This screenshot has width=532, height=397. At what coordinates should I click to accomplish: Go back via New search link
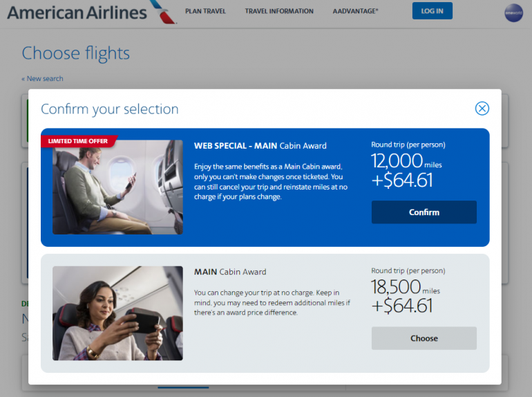click(x=42, y=78)
